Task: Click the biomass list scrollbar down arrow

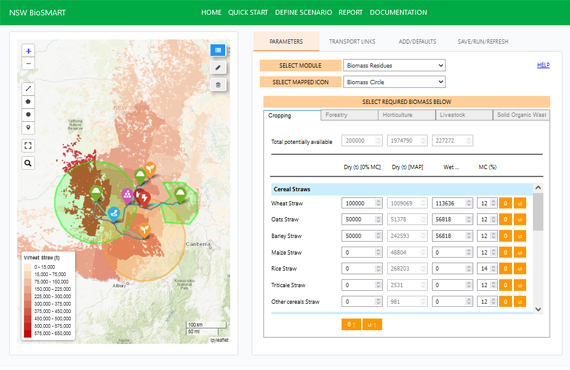Action: pyautogui.click(x=538, y=309)
